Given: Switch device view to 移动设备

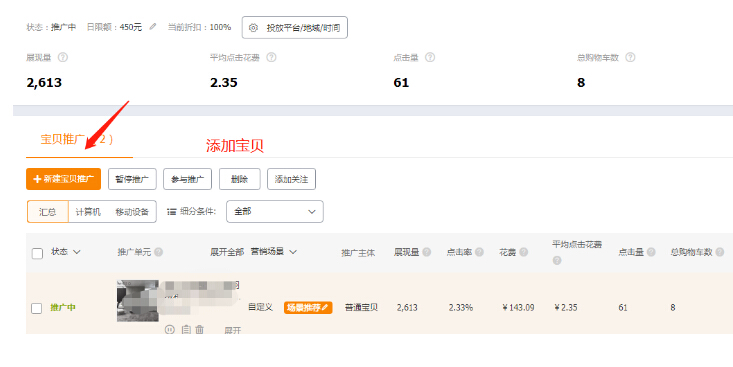Looking at the screenshot, I should (132, 212).
